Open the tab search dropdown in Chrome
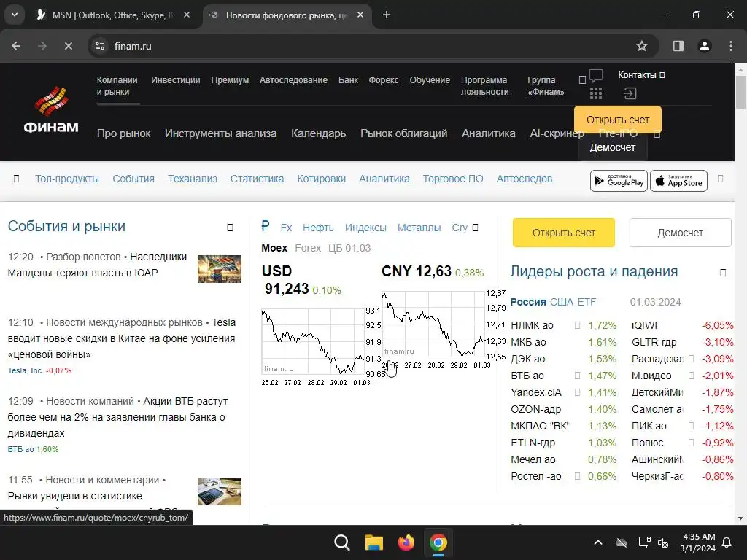 (x=15, y=15)
